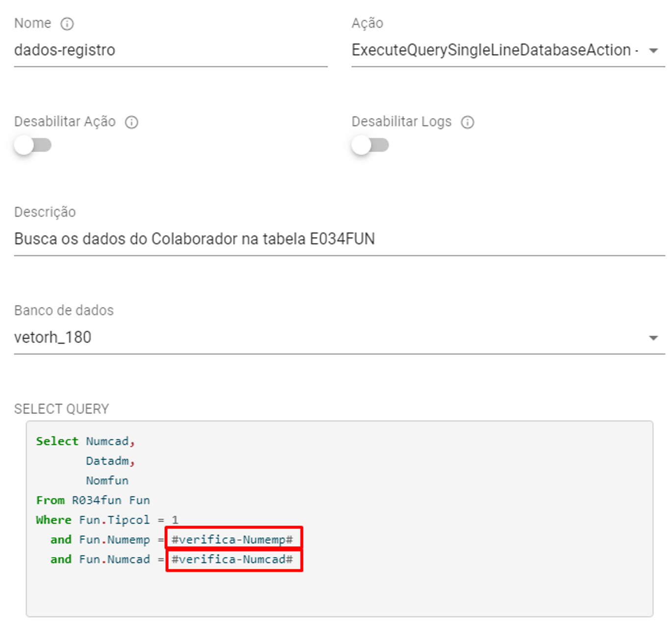Click the Desabilitar Logs info icon

click(x=467, y=122)
